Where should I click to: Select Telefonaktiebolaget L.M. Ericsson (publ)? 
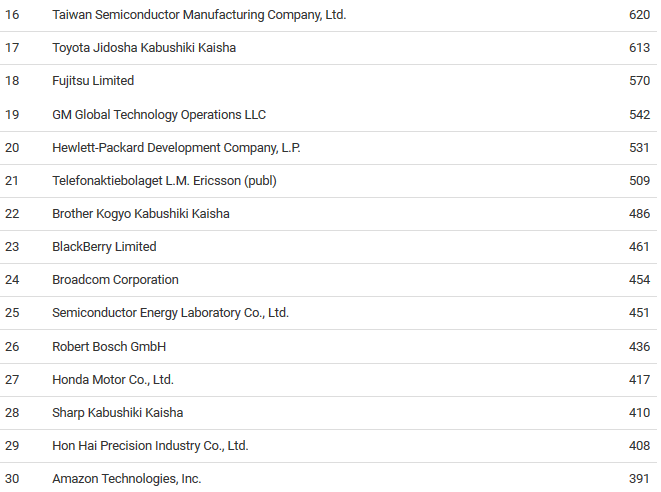point(164,181)
